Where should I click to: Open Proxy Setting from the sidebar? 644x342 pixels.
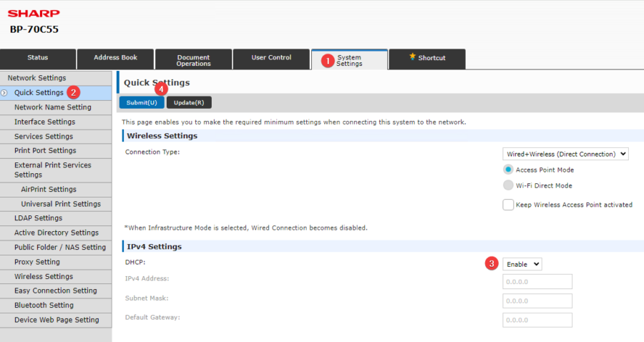(37, 262)
